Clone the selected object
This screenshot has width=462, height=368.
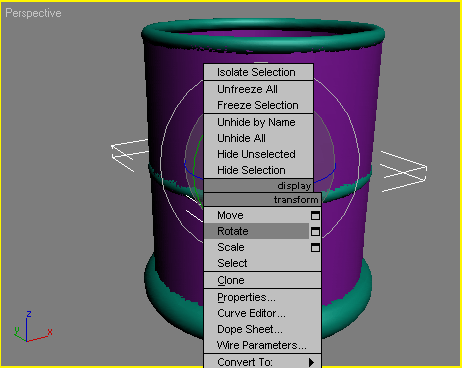pos(263,280)
